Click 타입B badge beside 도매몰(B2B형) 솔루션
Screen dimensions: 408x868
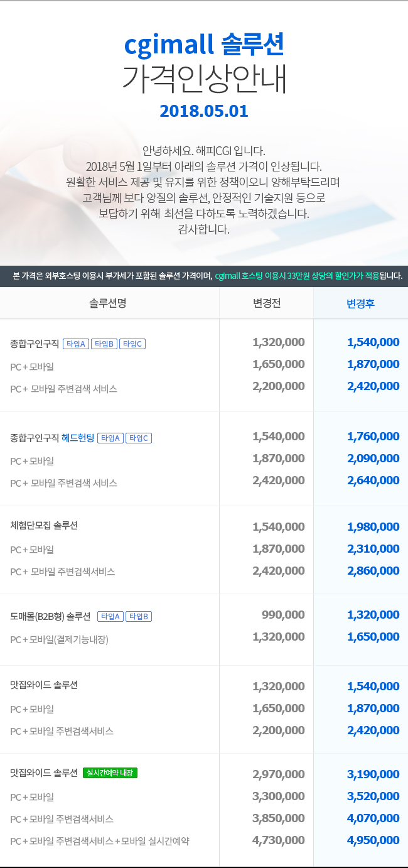139,616
